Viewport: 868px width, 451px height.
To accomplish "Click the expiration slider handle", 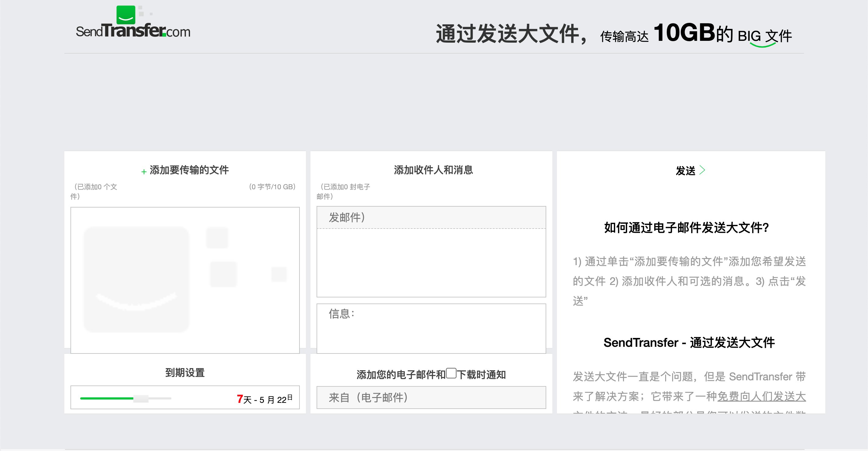I will (141, 399).
